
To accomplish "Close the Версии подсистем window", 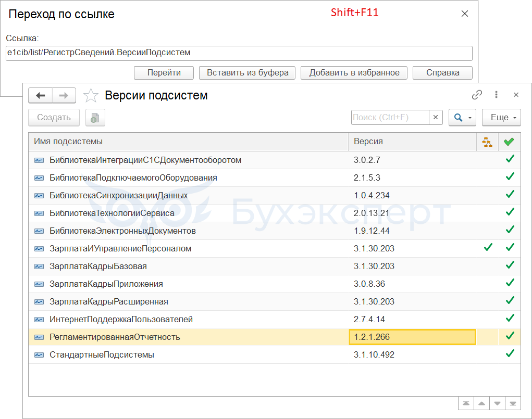I will [x=516, y=95].
